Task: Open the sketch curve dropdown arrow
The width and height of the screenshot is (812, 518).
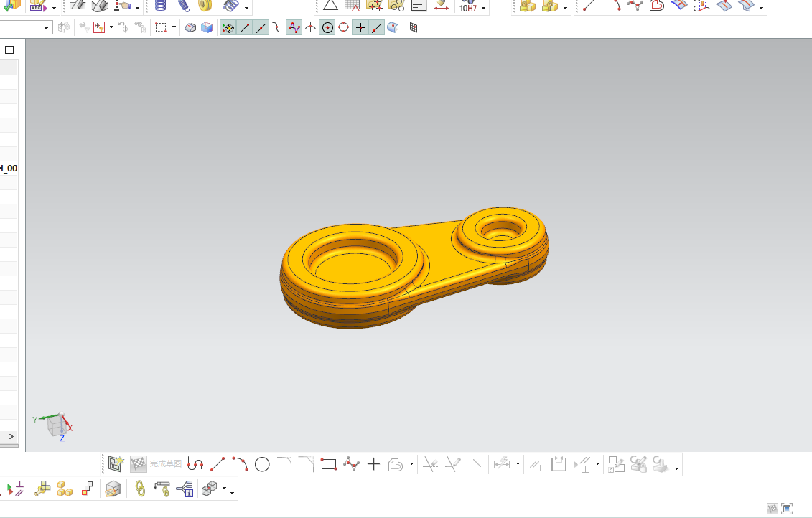Action: pyautogui.click(x=411, y=464)
